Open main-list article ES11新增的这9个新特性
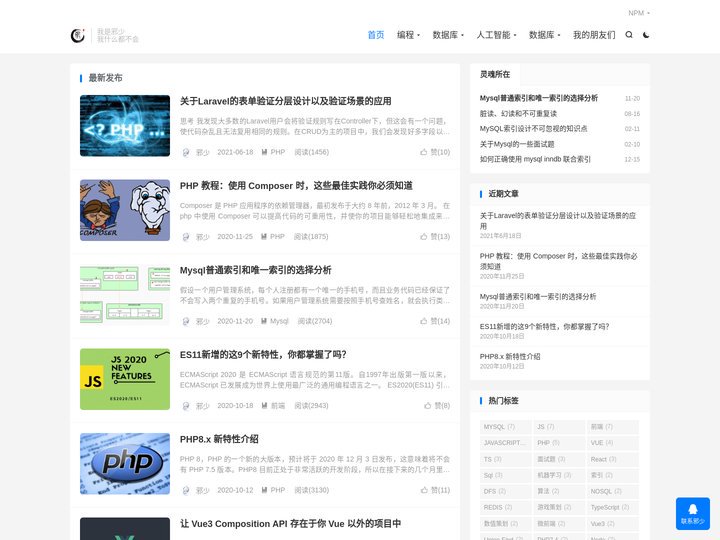The image size is (720, 540). [x=263, y=354]
